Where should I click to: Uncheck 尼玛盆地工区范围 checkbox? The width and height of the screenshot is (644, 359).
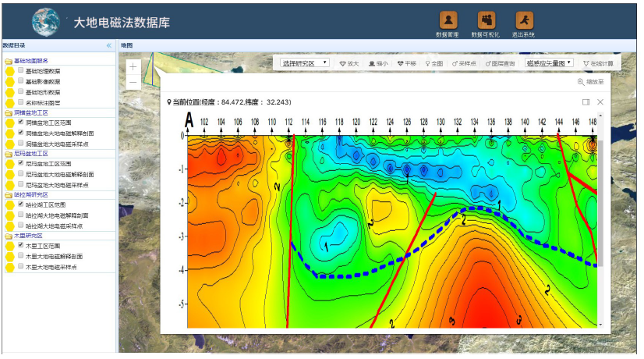(x=20, y=163)
